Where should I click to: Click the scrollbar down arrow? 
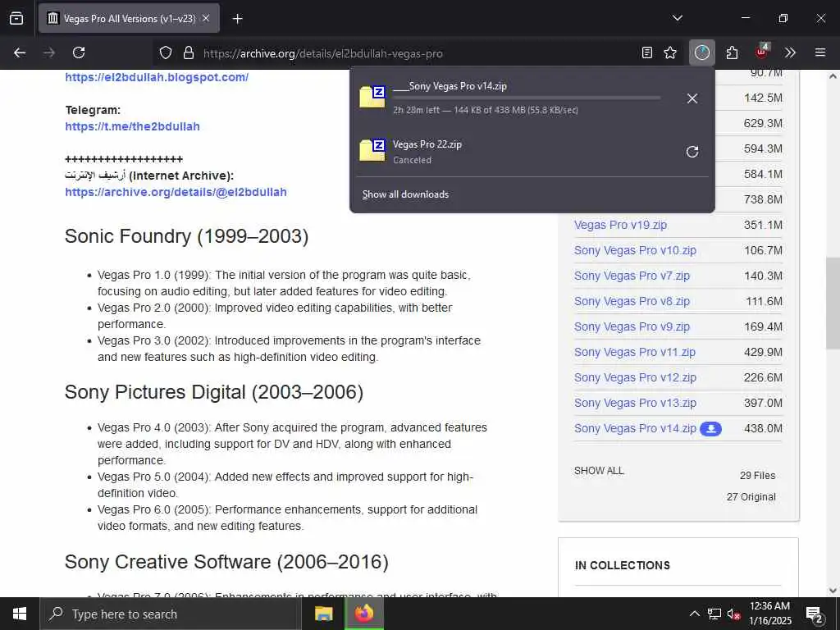click(x=833, y=591)
